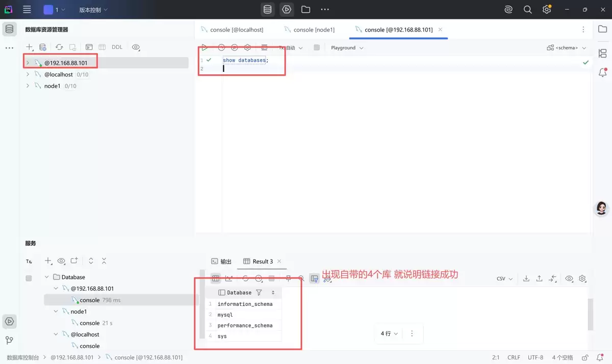Screen dimensions: 612x364
Task: Open the version control menu
Action: pyautogui.click(x=93, y=10)
